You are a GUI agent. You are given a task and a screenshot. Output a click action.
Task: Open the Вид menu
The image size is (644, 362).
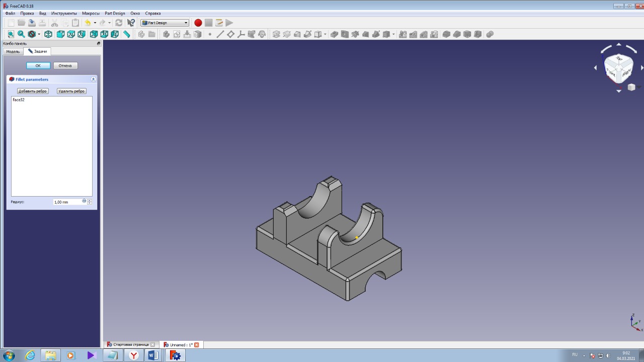[43, 13]
